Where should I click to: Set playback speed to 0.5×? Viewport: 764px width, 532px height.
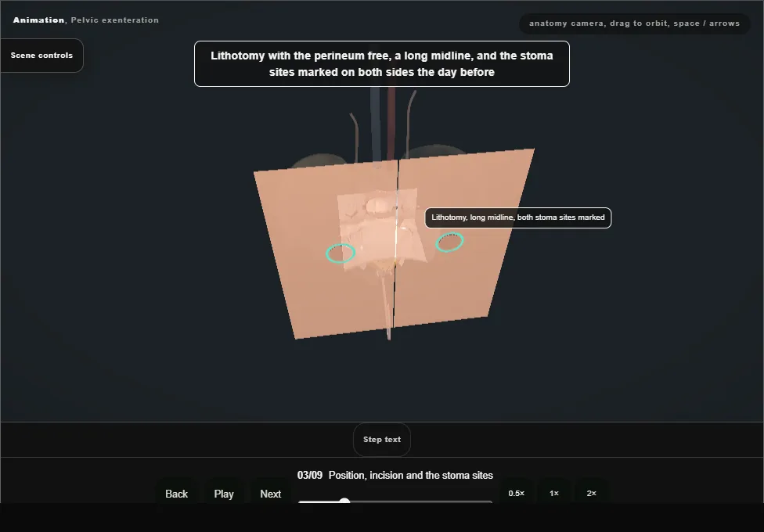coord(517,493)
